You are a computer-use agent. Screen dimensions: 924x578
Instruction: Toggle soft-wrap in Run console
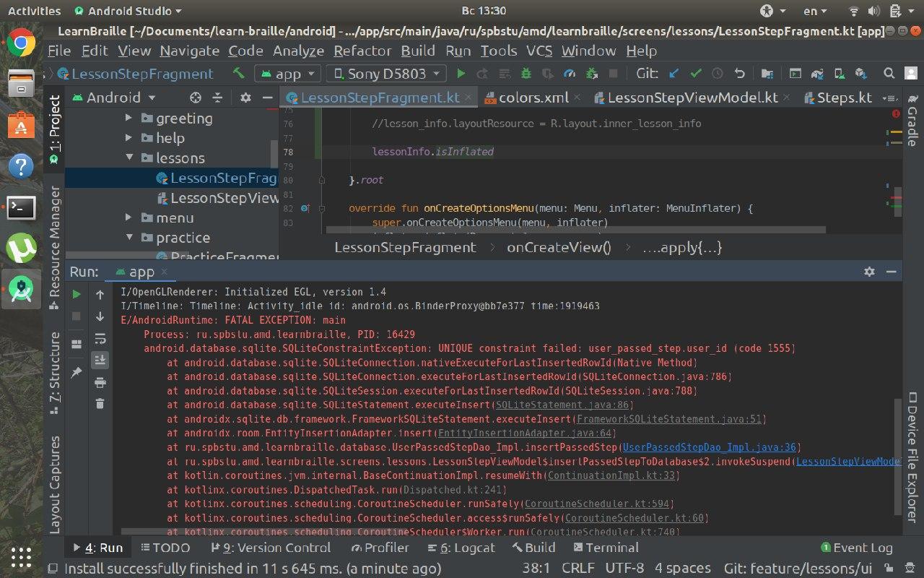pos(100,338)
